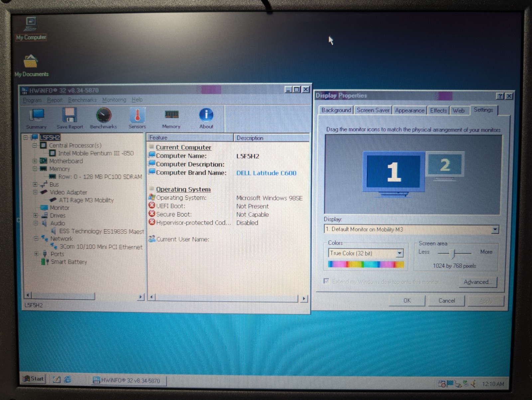Image resolution: width=532 pixels, height=400 pixels.
Task: Click the left arrow of tree horizontal scrollbar
Action: coord(28,295)
